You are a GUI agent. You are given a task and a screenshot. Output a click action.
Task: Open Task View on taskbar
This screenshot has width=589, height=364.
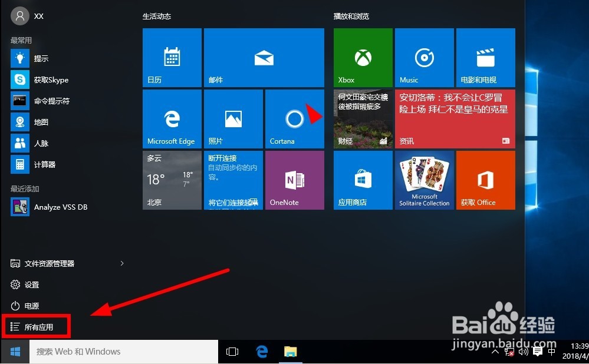[x=232, y=352]
